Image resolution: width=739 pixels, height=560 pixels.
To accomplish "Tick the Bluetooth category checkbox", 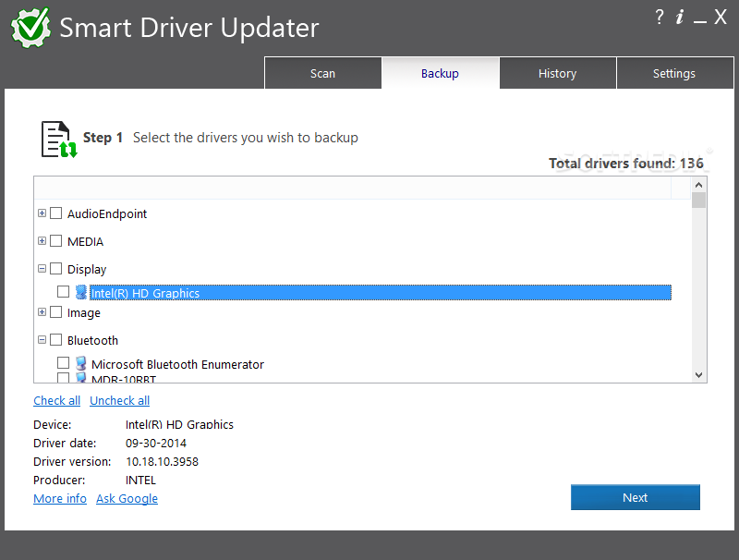I will (56, 339).
